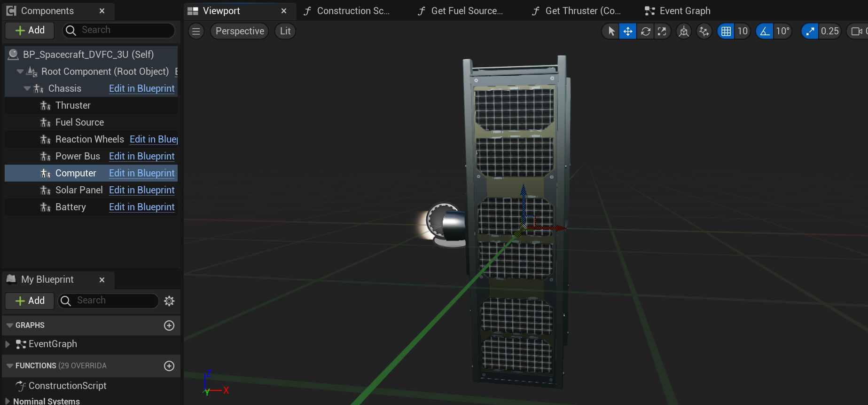Switch to the Event Graph tab
Screen dimensions: 868x405
[678, 11]
